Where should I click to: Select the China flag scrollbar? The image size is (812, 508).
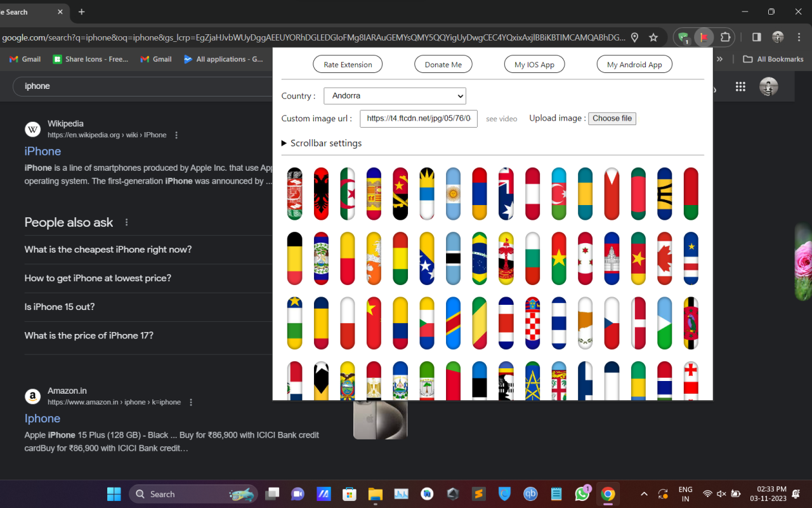(x=374, y=323)
